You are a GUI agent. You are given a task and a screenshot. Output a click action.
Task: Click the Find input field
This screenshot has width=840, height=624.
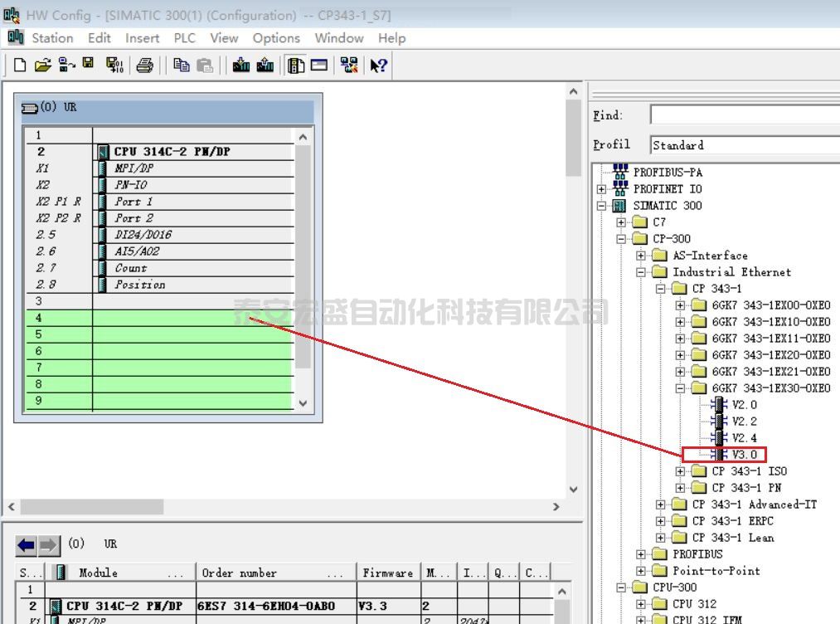(744, 115)
